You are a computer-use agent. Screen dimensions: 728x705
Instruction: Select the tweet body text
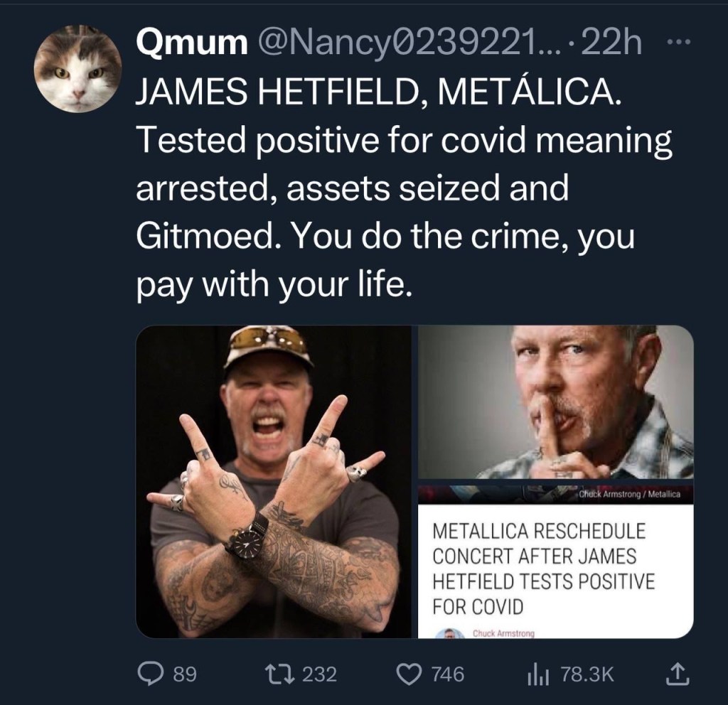(404, 188)
